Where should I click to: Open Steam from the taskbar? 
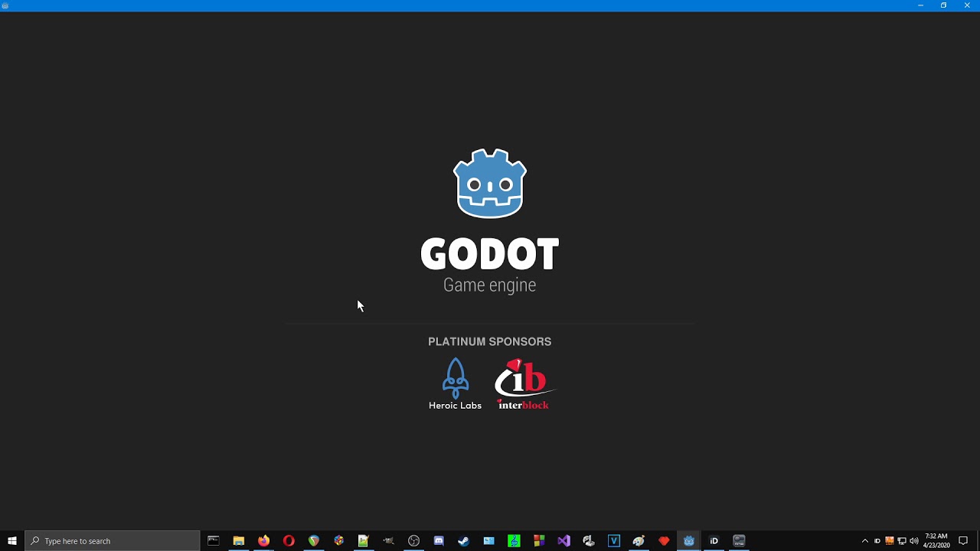click(x=464, y=541)
